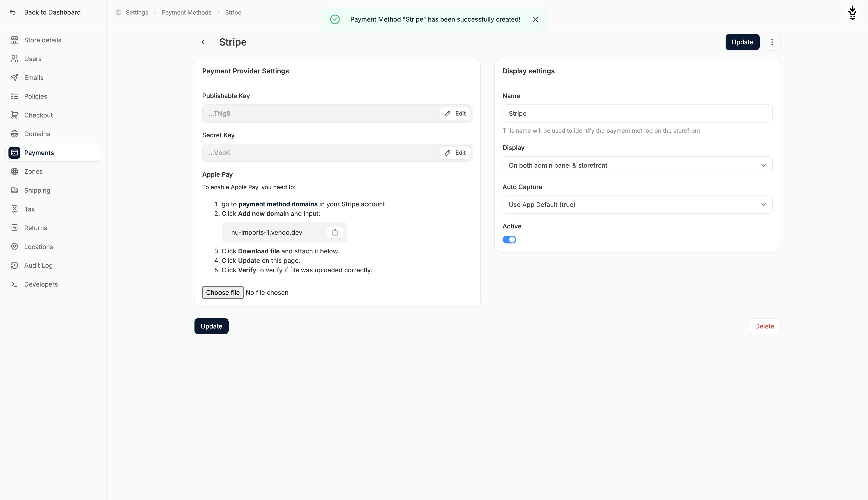The image size is (868, 500).
Task: Click the Shipping truck icon
Action: pyautogui.click(x=15, y=190)
